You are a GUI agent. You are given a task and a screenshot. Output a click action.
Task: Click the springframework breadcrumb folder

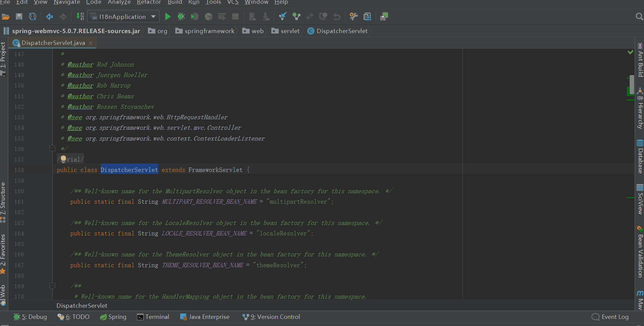205,31
